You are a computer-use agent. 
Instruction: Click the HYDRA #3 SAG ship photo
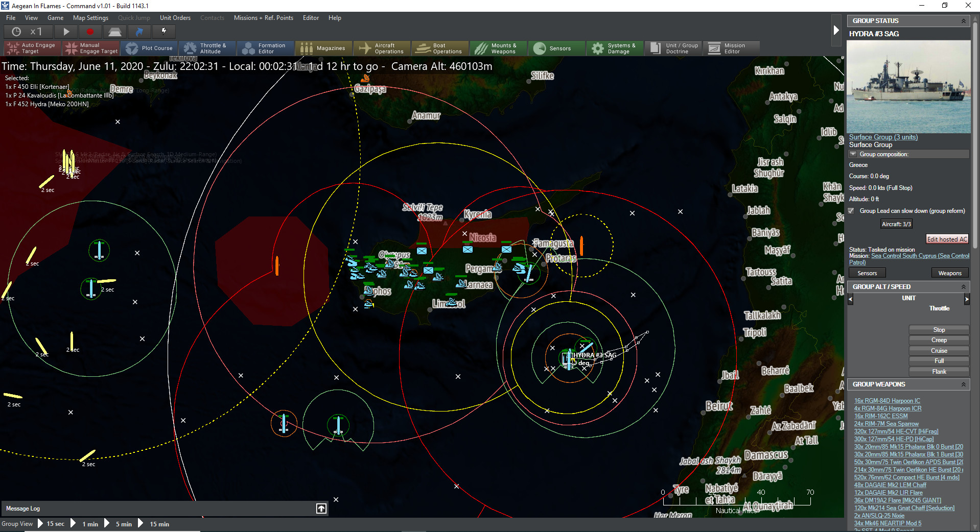click(x=908, y=87)
